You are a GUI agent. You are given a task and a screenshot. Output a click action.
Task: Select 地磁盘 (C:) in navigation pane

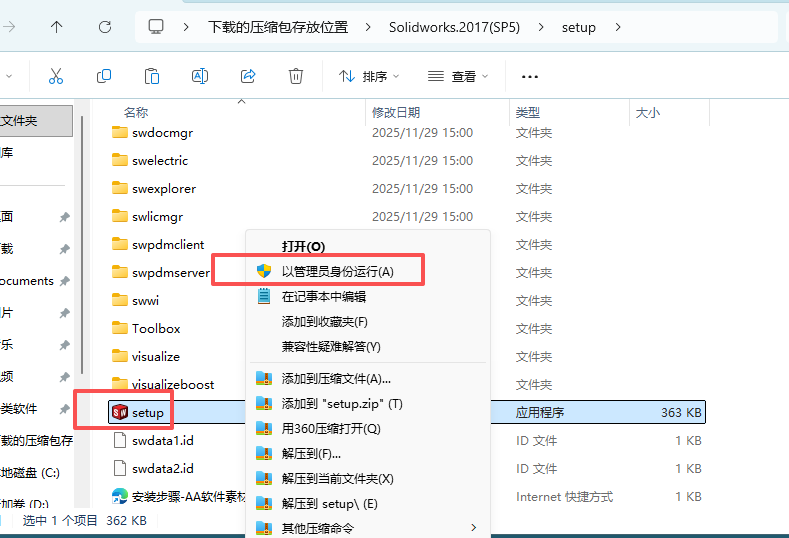pyautogui.click(x=30, y=473)
